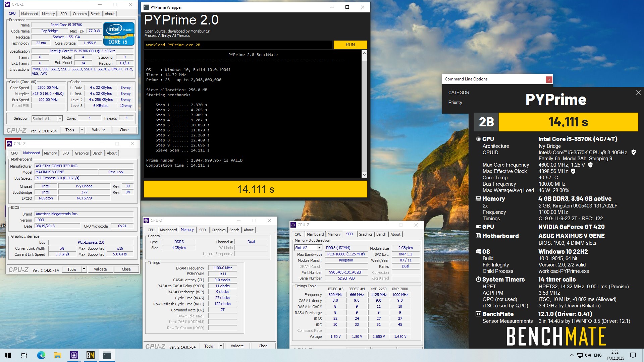Switch to BenchMate taskbar icon

tap(90, 355)
